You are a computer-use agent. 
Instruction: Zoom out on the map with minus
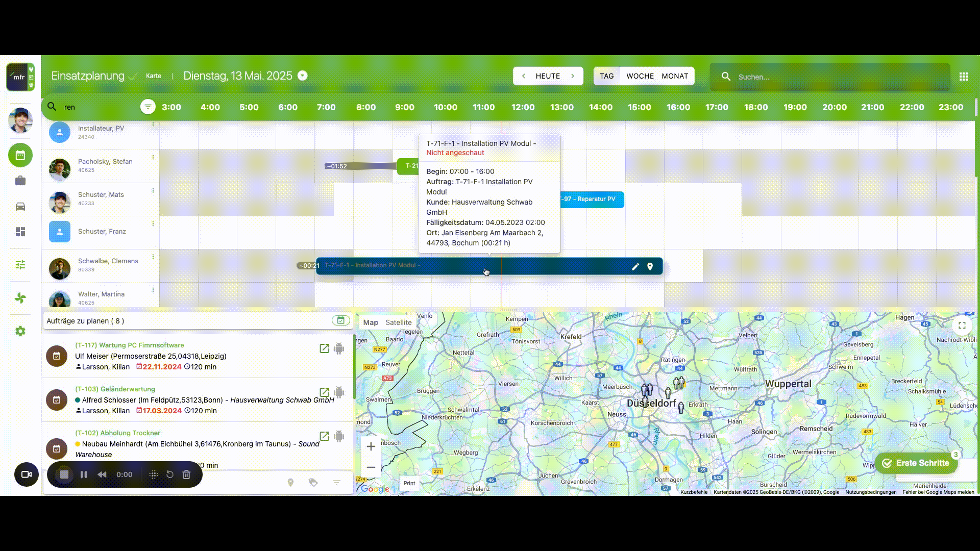371,467
